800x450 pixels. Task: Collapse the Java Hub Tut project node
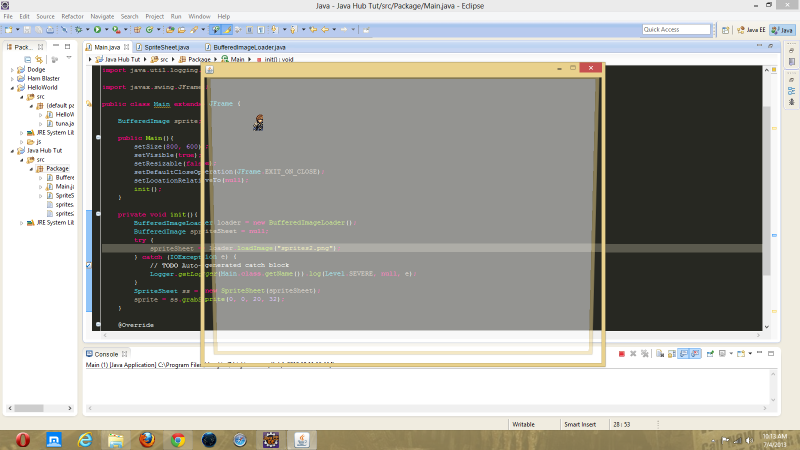(x=12, y=151)
